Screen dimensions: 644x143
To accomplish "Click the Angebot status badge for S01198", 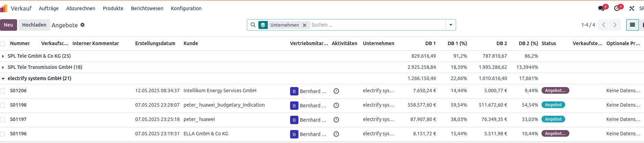I will (x=553, y=105).
